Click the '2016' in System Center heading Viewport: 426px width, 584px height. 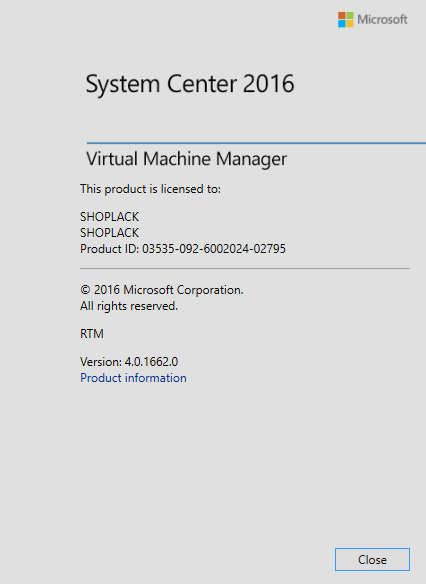click(268, 83)
